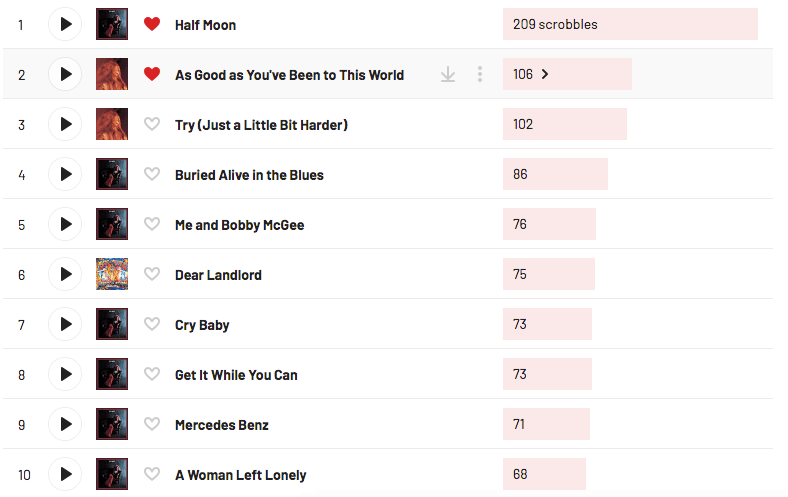The height and width of the screenshot is (497, 788).
Task: Click the 102 scrobbles count bar
Action: pos(564,124)
